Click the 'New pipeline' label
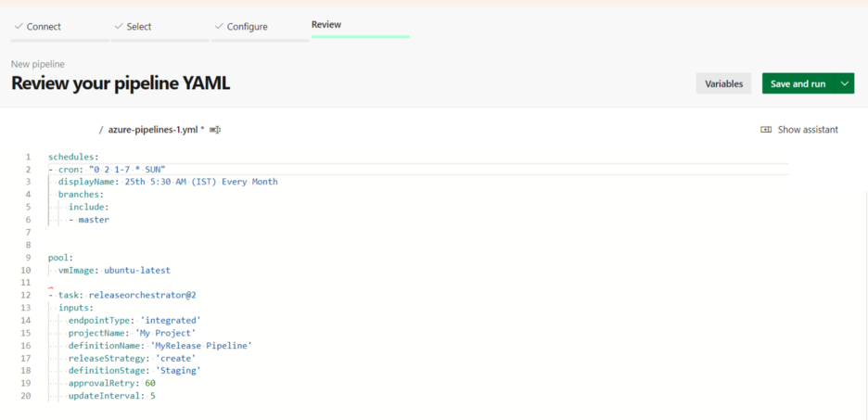 [38, 64]
